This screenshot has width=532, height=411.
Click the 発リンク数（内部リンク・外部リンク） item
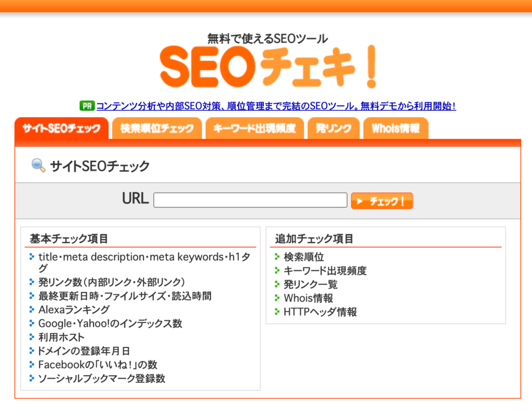point(112,282)
